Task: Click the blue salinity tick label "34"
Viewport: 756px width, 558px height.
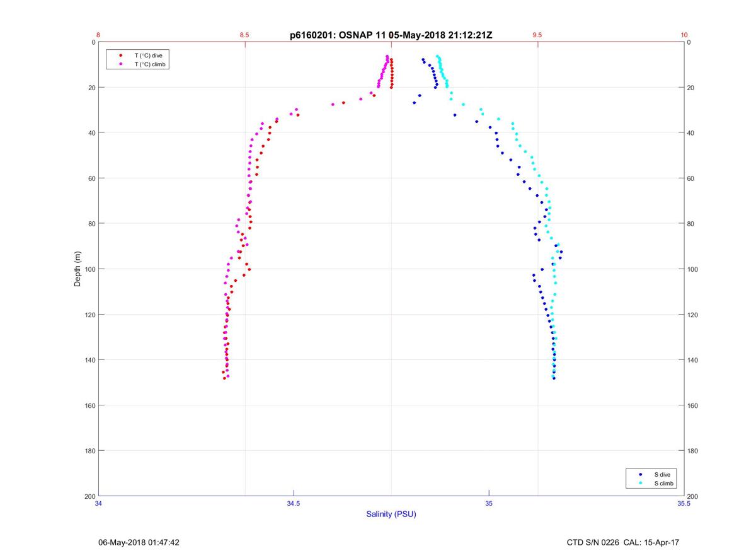Action: click(x=98, y=503)
